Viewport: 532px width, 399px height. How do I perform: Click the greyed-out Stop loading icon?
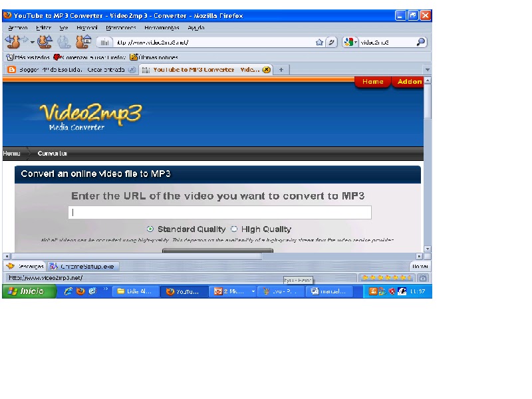coord(64,42)
